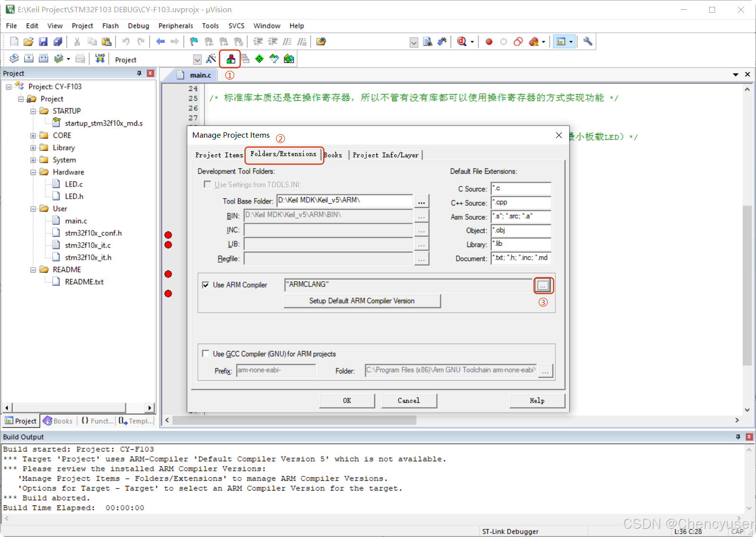
Task: Open the target selection dropdown showing Project
Action: (x=197, y=60)
